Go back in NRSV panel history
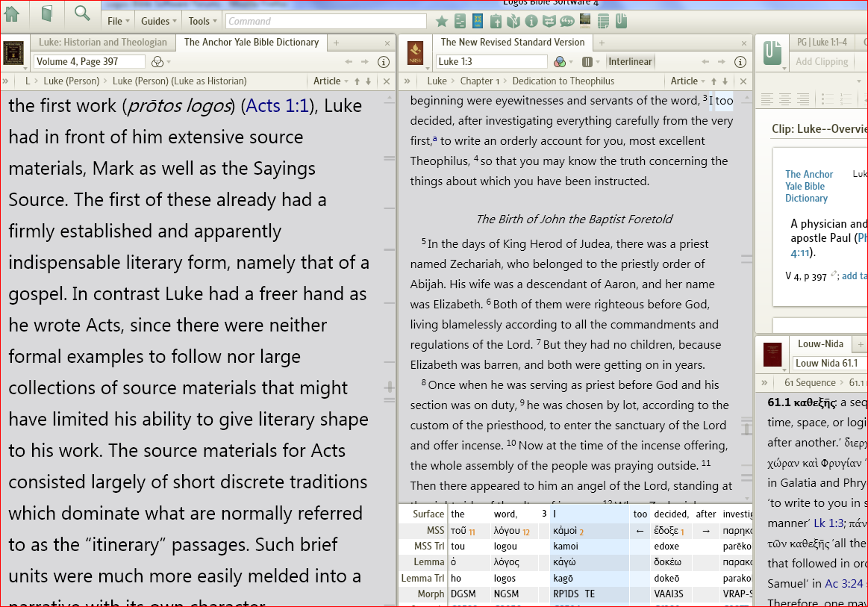The image size is (868, 607). 705,62
